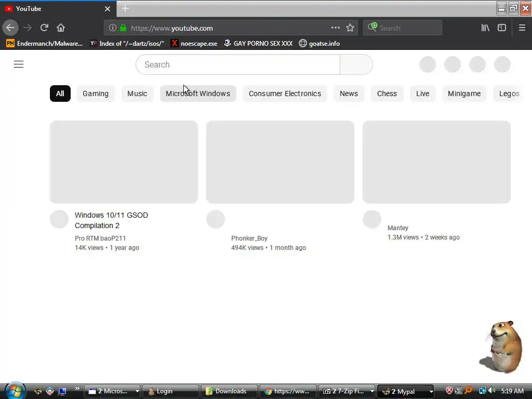Click the browser toolbar Search box
Image resolution: width=532 pixels, height=399 pixels.
[403, 28]
